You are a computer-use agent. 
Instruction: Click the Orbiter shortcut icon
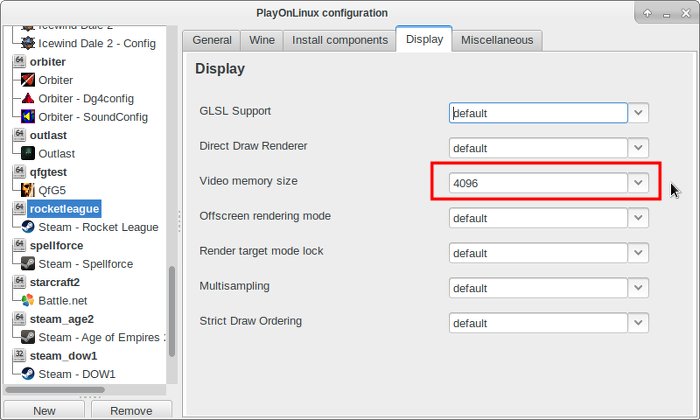[x=28, y=80]
